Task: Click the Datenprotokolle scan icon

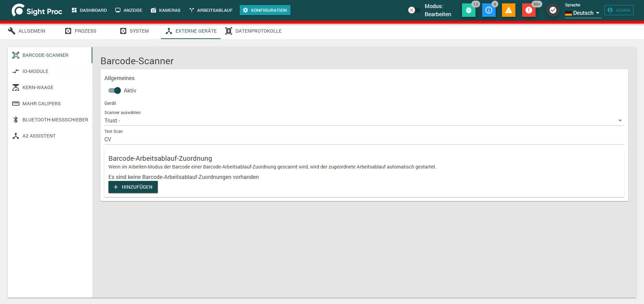Action: (x=229, y=31)
